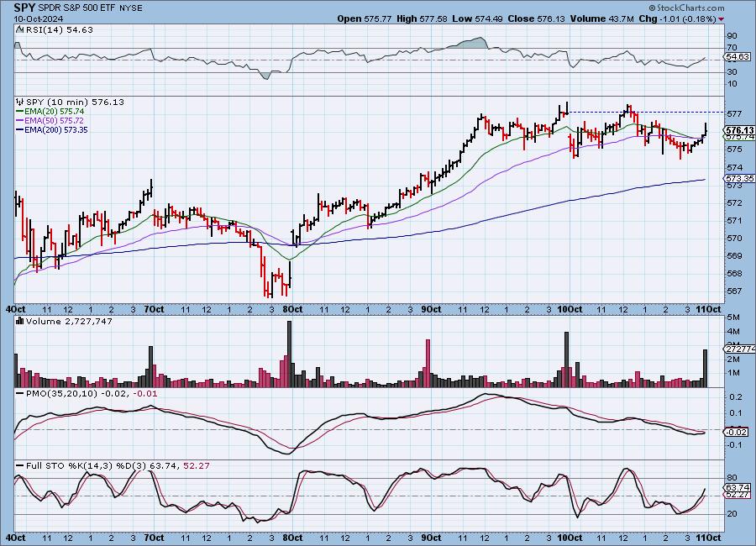Click the 5M label on volume axis
756x546 pixels.
click(733, 317)
